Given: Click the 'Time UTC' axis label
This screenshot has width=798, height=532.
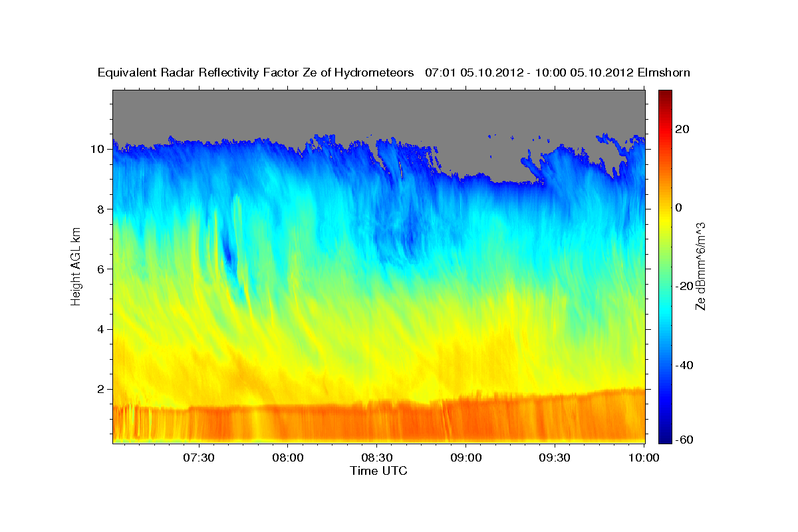Looking at the screenshot, I should (x=378, y=471).
